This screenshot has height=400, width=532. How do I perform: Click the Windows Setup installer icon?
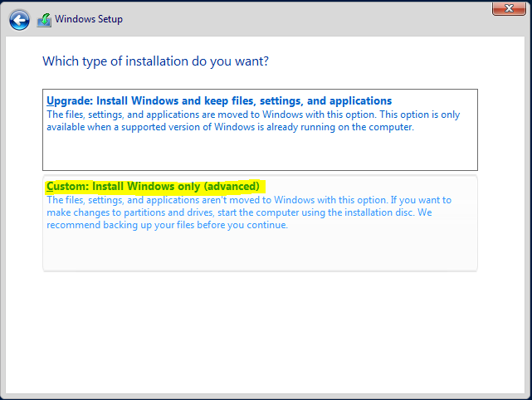click(x=44, y=20)
